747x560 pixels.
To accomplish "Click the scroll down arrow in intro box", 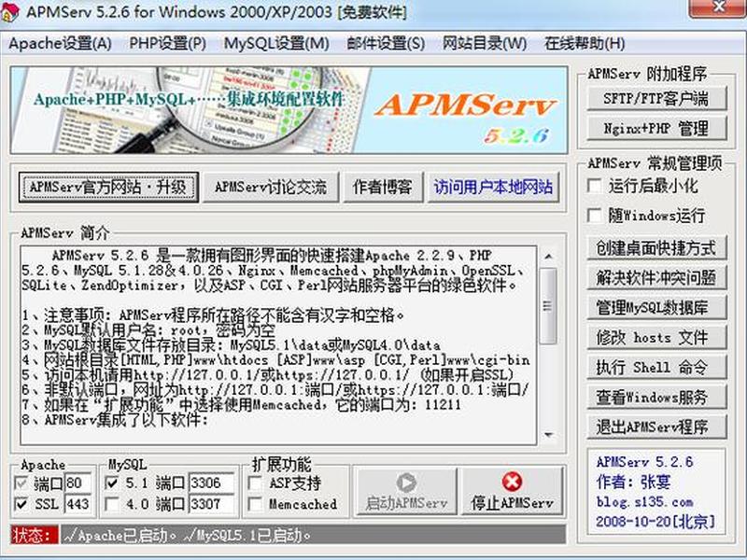I will coord(548,435).
